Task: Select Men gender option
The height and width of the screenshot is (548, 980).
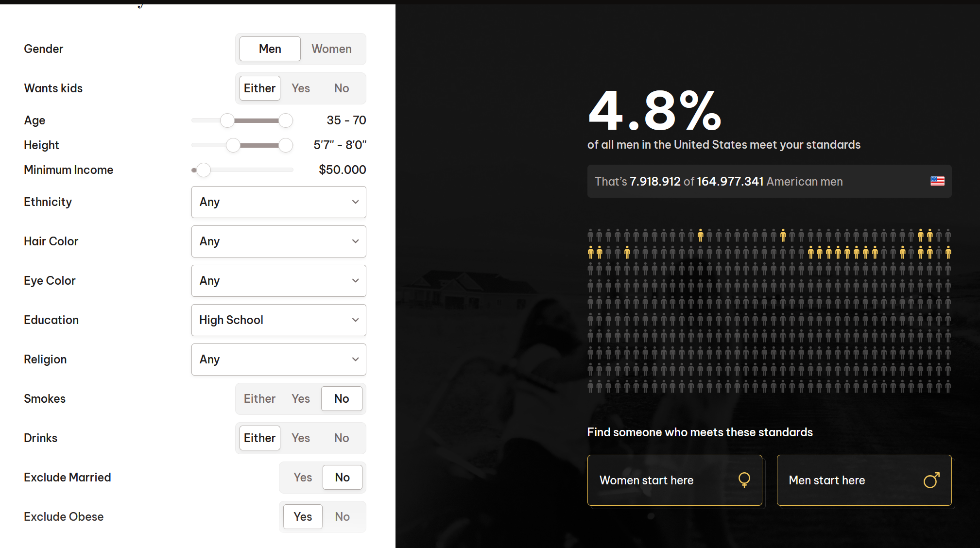Action: coord(270,49)
